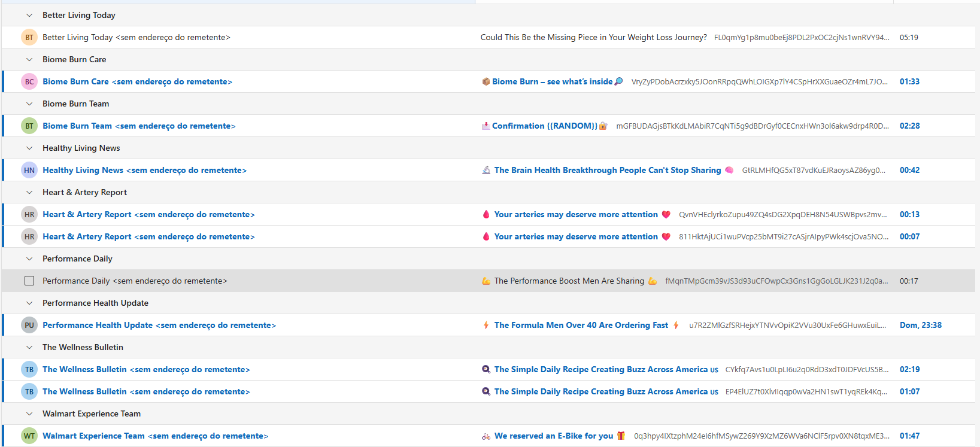Open 'Your arteries may deserve more attention' at 00:13

[x=576, y=214]
